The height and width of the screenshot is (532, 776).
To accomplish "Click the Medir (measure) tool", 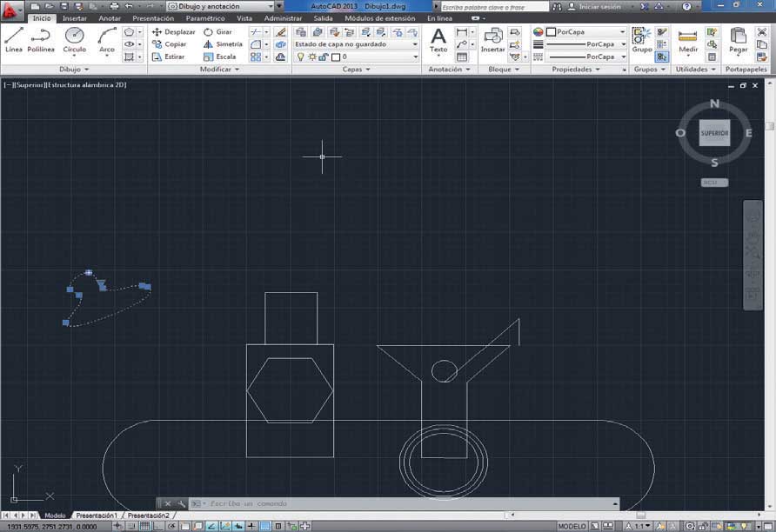I will click(x=688, y=40).
